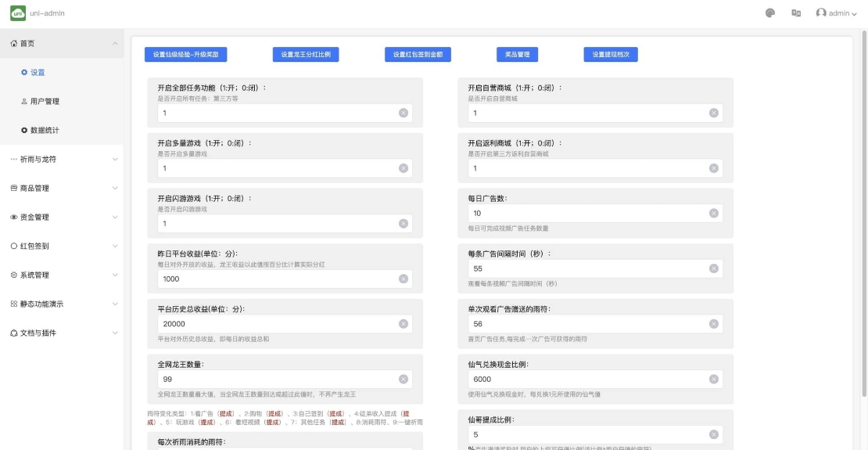The height and width of the screenshot is (450, 868).
Task: Click into the 昨日平台收益 input field
Action: click(x=274, y=279)
